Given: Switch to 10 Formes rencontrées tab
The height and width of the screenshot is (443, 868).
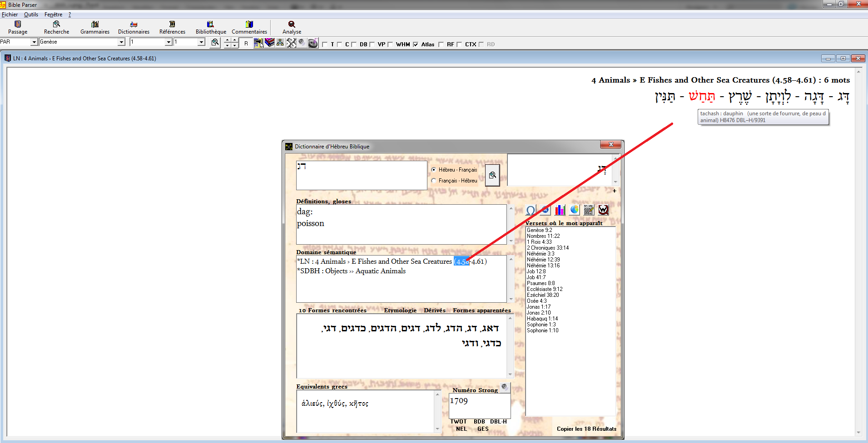Looking at the screenshot, I should click(332, 310).
